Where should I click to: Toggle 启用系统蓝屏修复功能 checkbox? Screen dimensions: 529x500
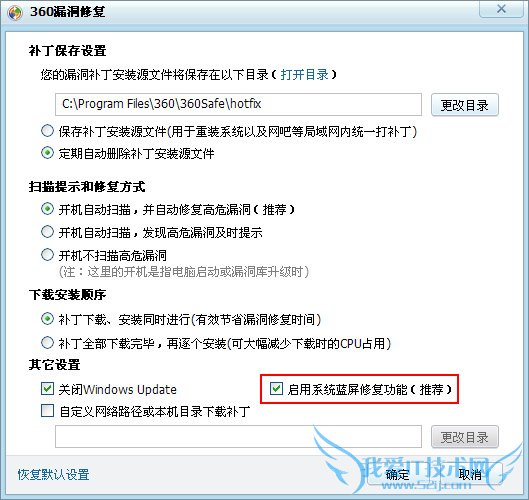coord(276,389)
